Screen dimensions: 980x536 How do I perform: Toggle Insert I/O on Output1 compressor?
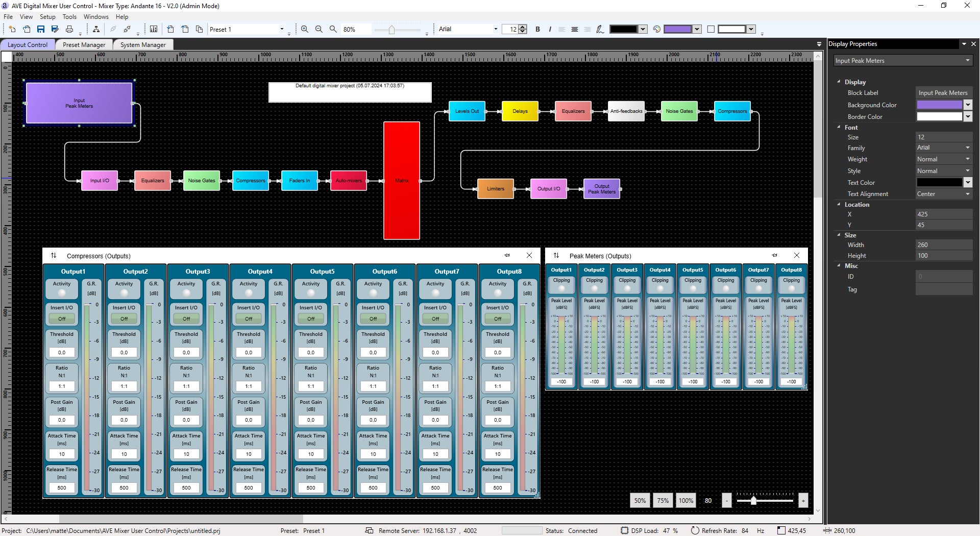click(x=61, y=318)
